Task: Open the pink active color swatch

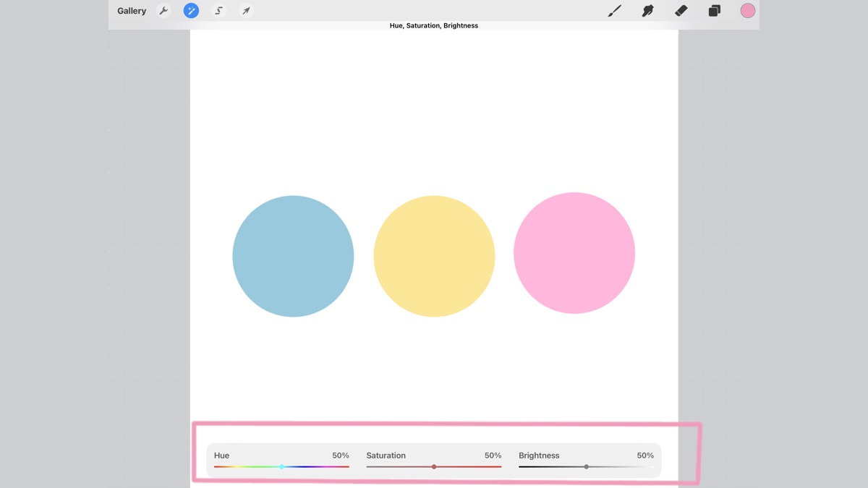Action: click(x=748, y=11)
